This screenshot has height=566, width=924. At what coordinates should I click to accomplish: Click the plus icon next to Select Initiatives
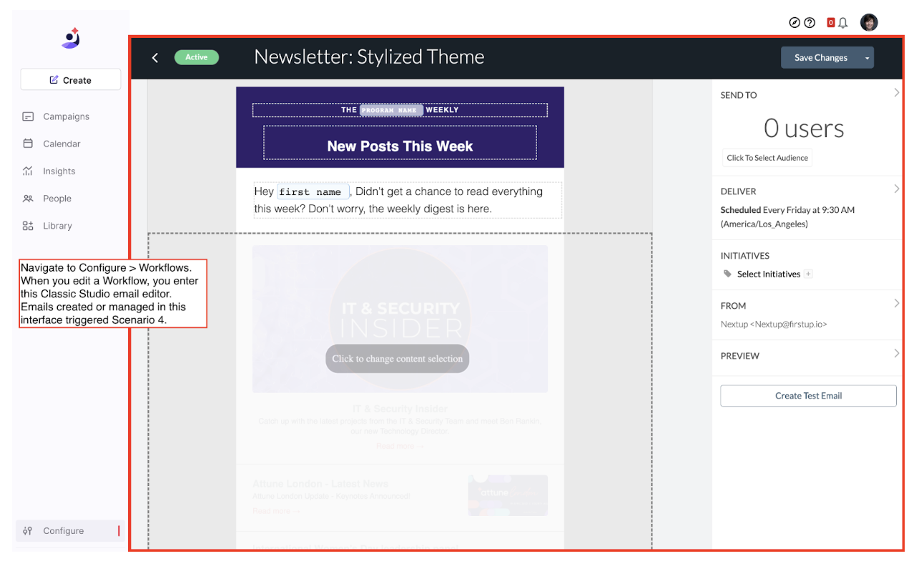808,274
